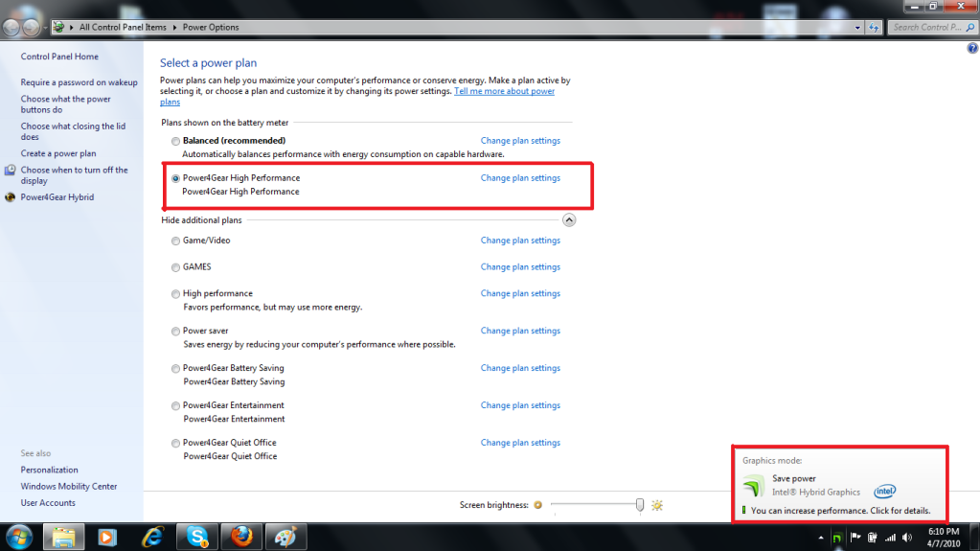The width and height of the screenshot is (980, 551).
Task: Change plan settings for Power4Gear Quiet Office
Action: (x=520, y=442)
